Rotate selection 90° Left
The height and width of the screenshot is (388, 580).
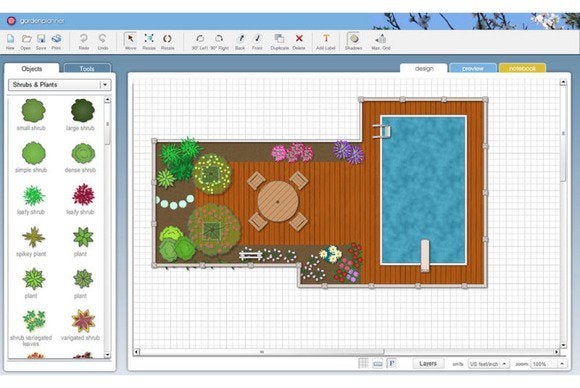tap(200, 41)
